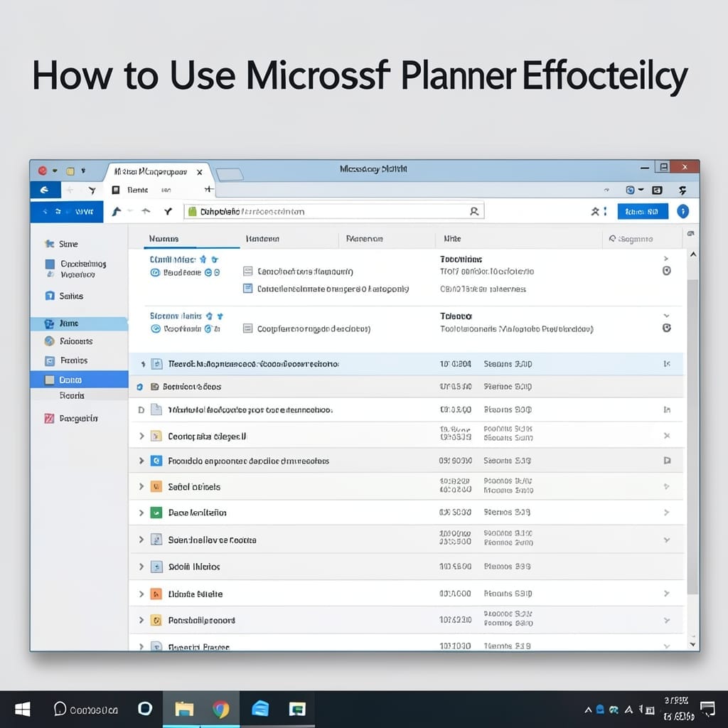The width and height of the screenshot is (728, 728).
Task: Click the star favorites icon beside the blue button
Action: coord(595,212)
